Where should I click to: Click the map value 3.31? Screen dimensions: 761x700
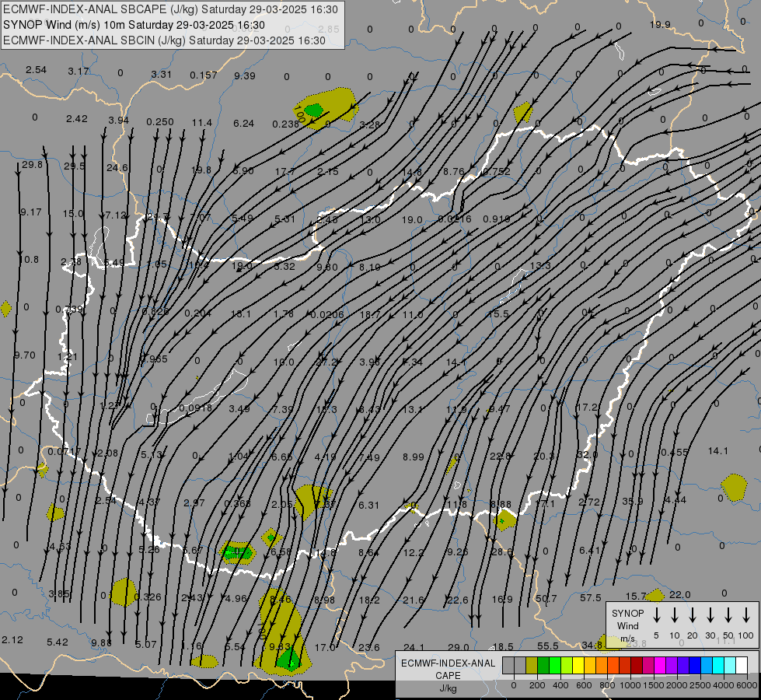point(161,74)
